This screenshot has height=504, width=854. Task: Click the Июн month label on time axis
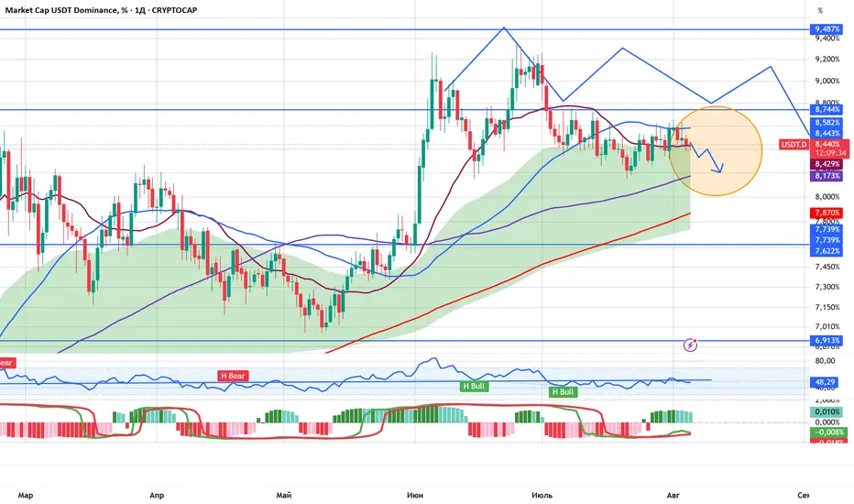point(415,495)
